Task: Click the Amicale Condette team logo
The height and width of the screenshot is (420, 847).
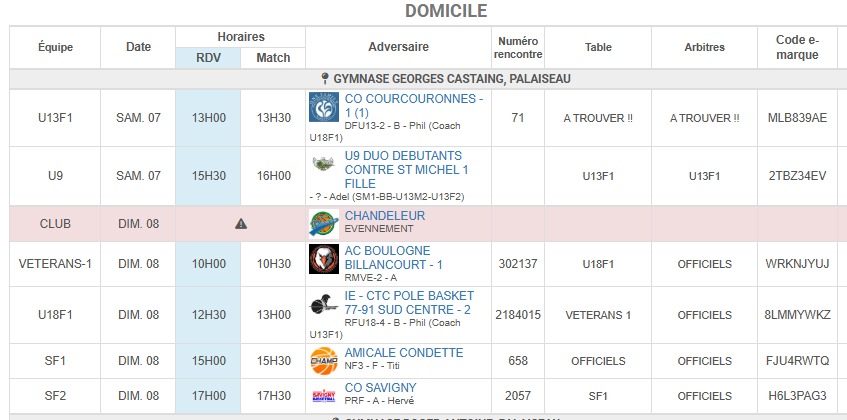Action: (x=322, y=358)
